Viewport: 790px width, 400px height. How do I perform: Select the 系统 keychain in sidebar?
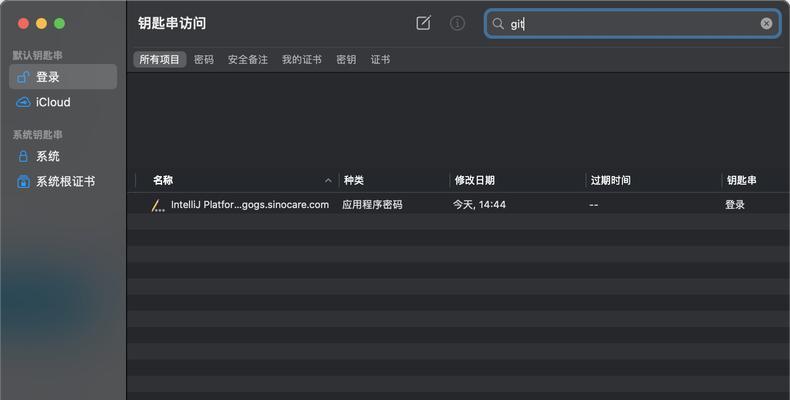(63, 156)
